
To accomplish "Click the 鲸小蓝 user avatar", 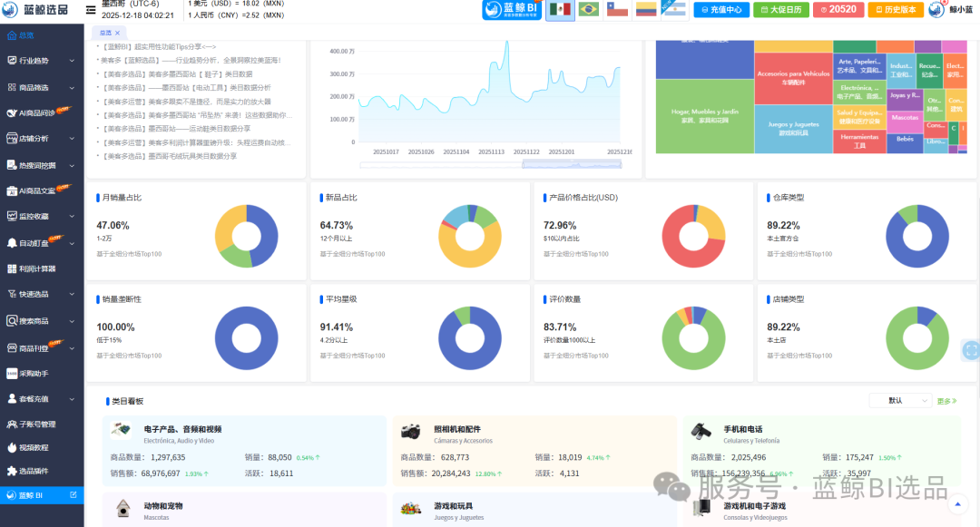I will 936,9.
